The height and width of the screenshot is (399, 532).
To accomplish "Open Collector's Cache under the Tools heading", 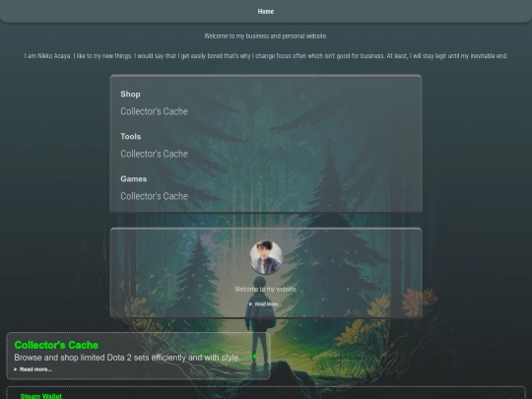I will [x=154, y=154].
